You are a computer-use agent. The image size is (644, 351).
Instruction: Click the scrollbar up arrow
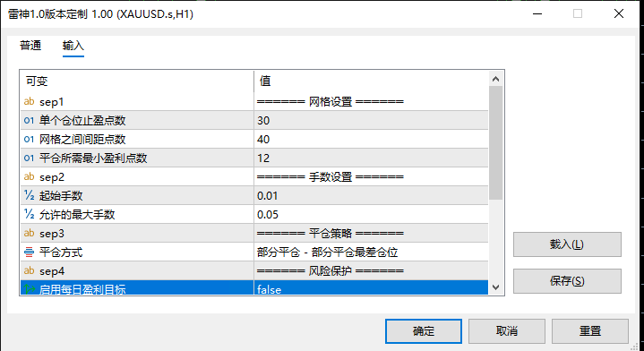(x=495, y=79)
